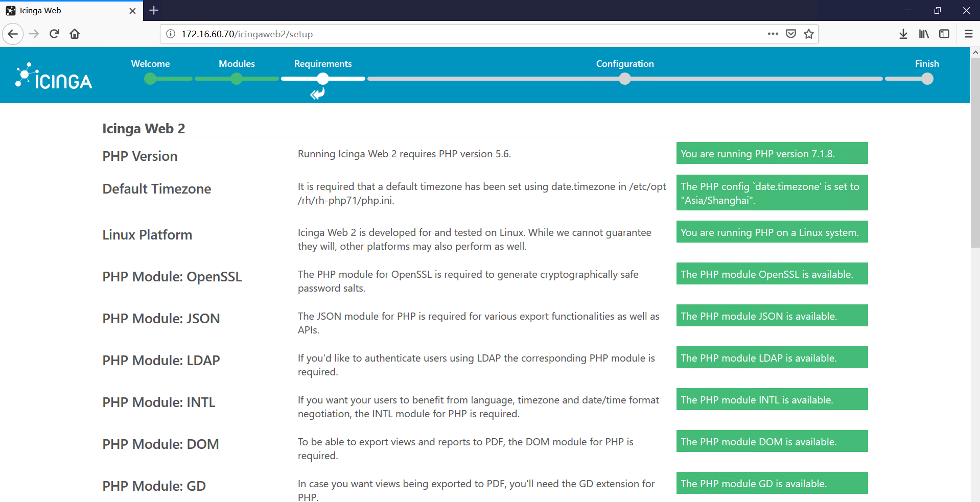Click the browser forward arrow
Screen dimensions: 980x502
(34, 34)
